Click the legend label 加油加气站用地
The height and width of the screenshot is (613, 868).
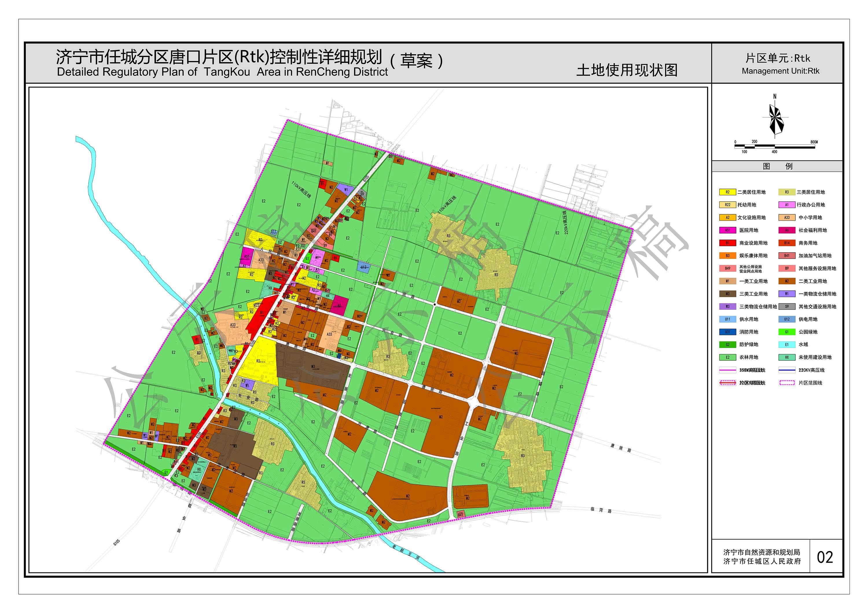pos(815,255)
